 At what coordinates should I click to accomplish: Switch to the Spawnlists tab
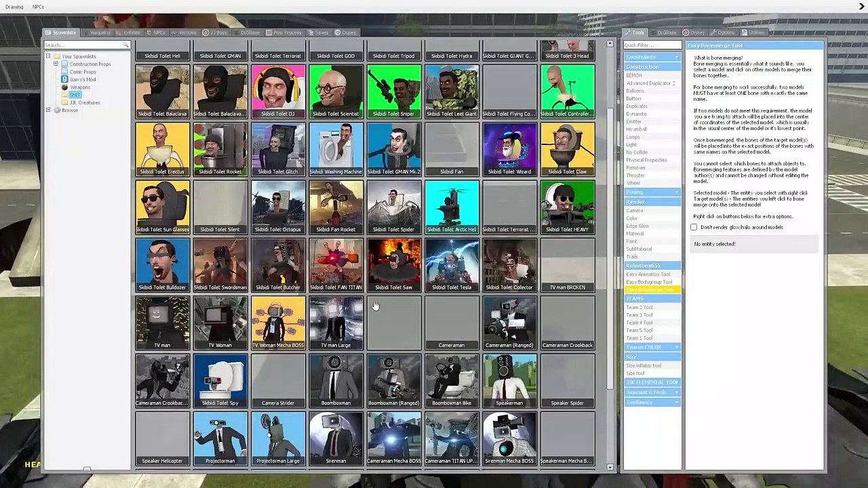(61, 33)
